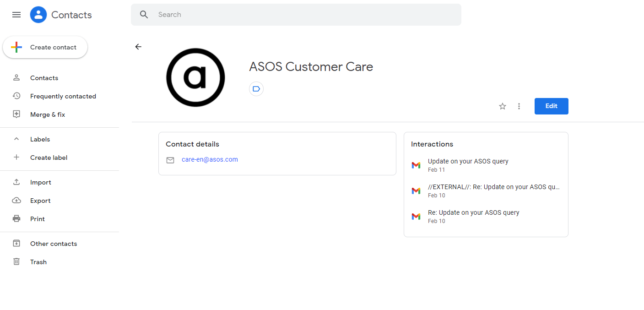This screenshot has height=310, width=644.
Task: Click the Contact details heading
Action: click(x=192, y=144)
